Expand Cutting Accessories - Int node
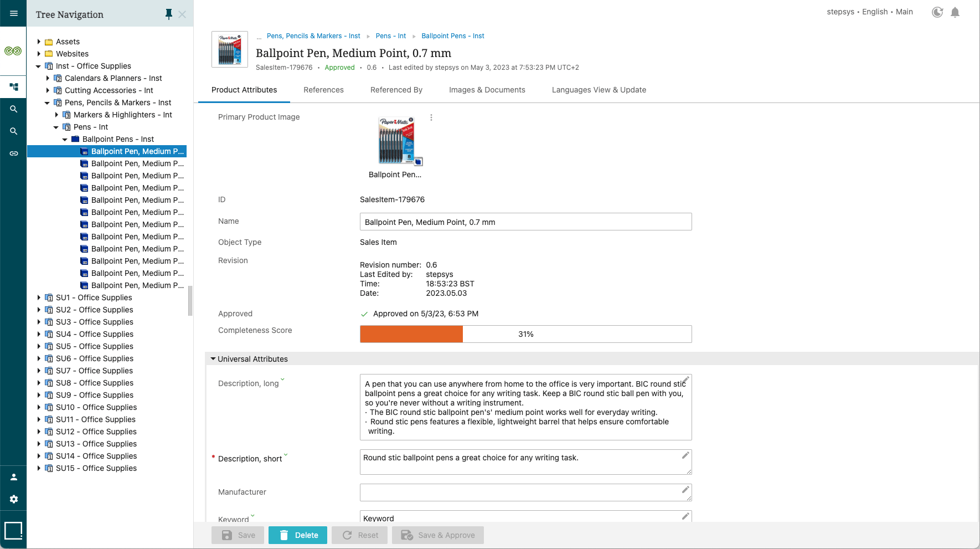Screen dimensions: 980x549 [48, 90]
